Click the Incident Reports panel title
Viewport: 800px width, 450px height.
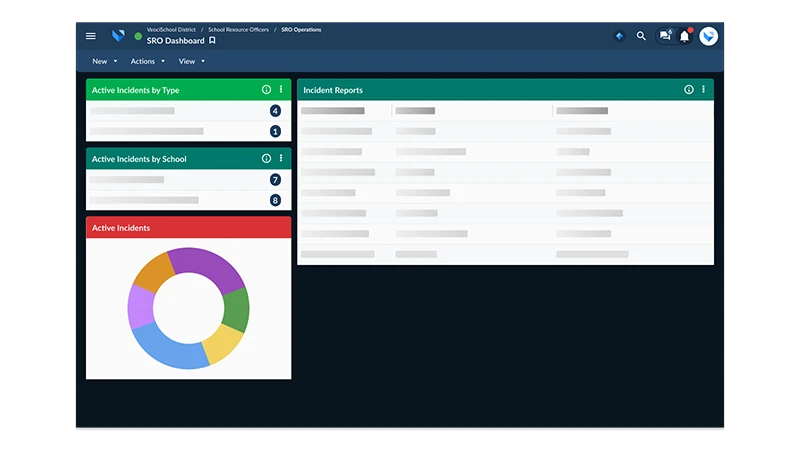tap(333, 90)
